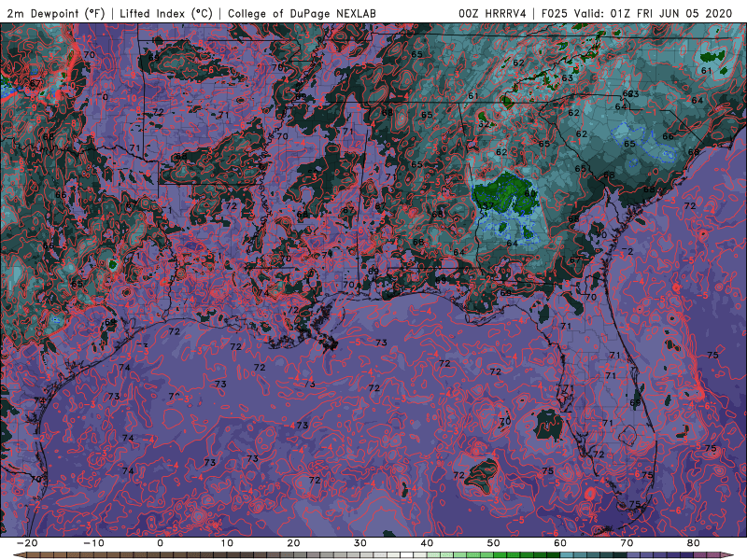
Task: Click the 10 label on the color scale
Action: (227, 543)
